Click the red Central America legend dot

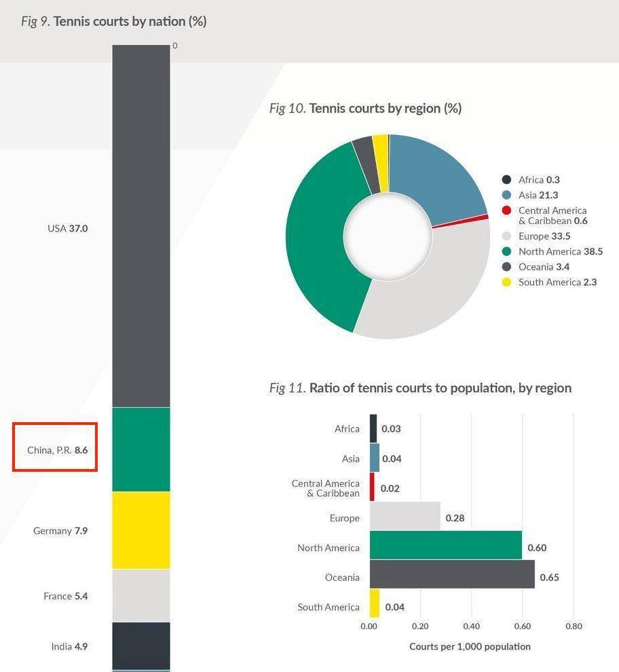click(x=506, y=210)
